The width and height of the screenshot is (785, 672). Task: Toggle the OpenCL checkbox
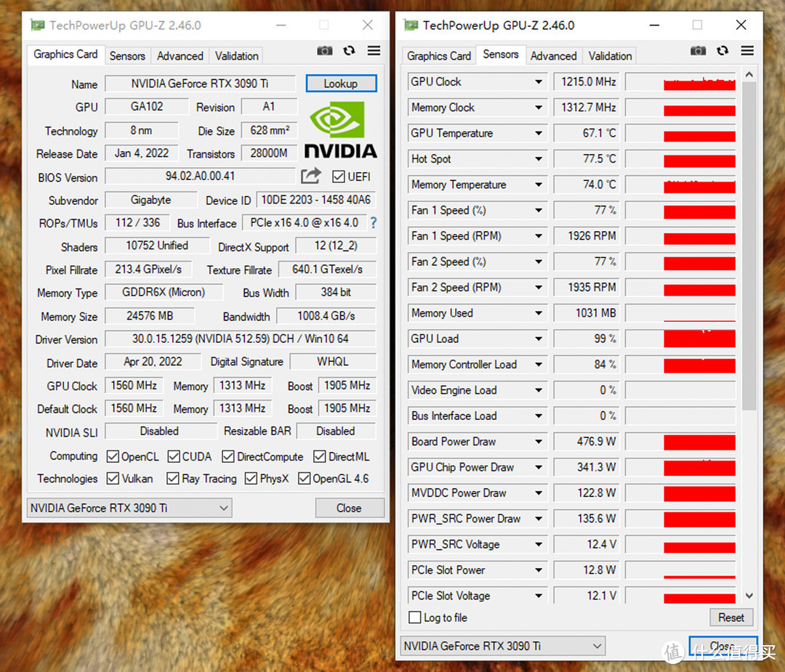113,456
